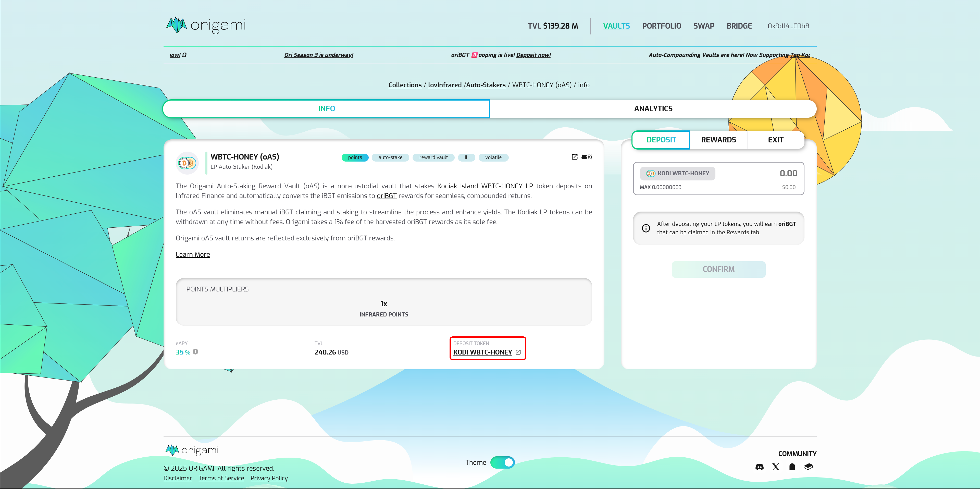Image resolution: width=980 pixels, height=489 pixels.
Task: Click the MAX balance link
Action: [645, 187]
